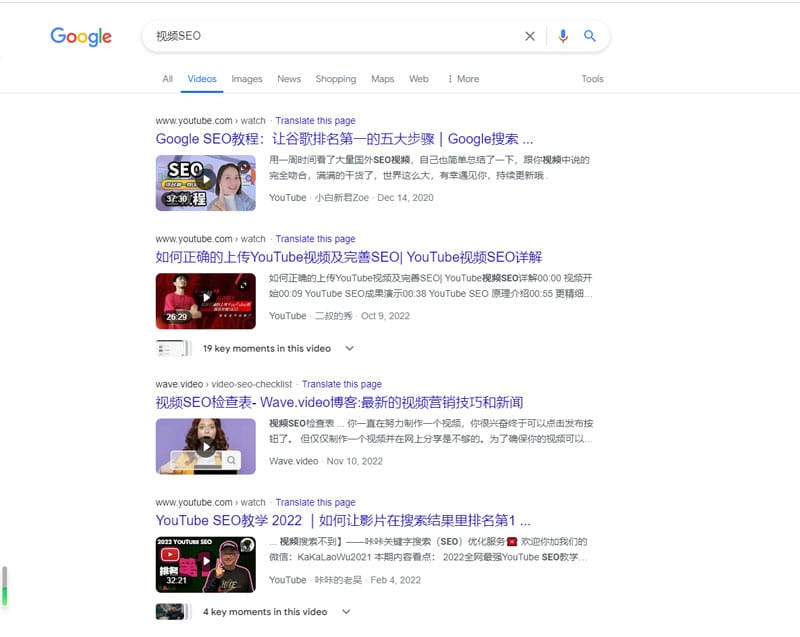Image resolution: width=800 pixels, height=637 pixels.
Task: Click the 4 key moments preview thumbnail
Action: 173,611
